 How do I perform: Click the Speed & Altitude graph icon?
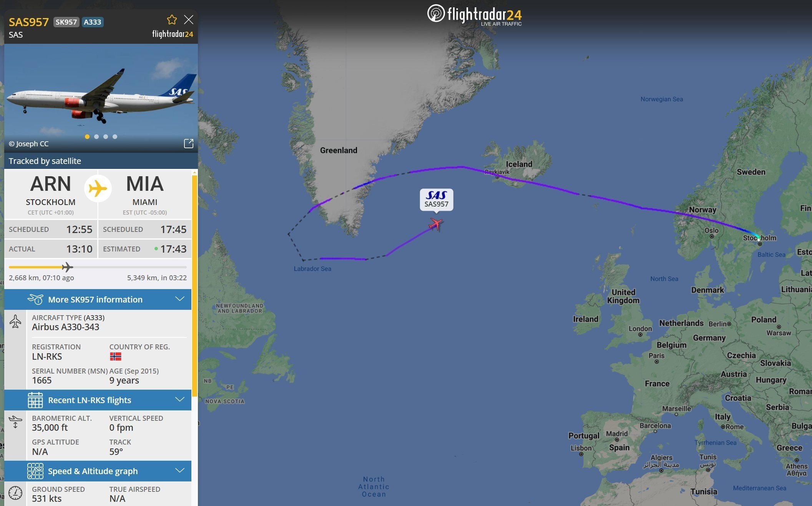pyautogui.click(x=35, y=470)
